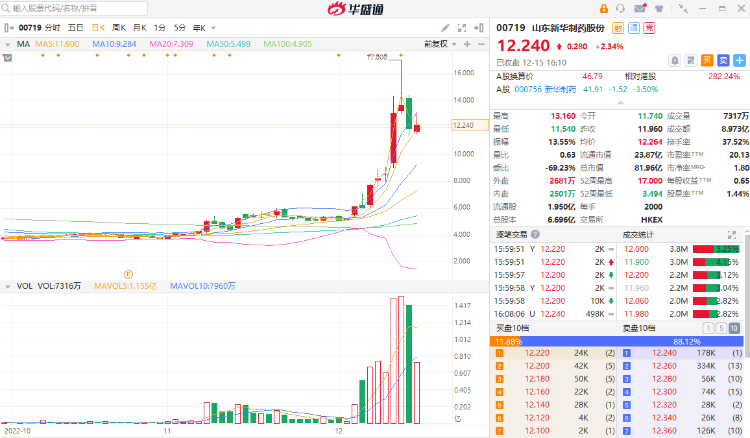This screenshot has width=750, height=438.
Task: Add an indicator with plus icon
Action: (x=467, y=44)
